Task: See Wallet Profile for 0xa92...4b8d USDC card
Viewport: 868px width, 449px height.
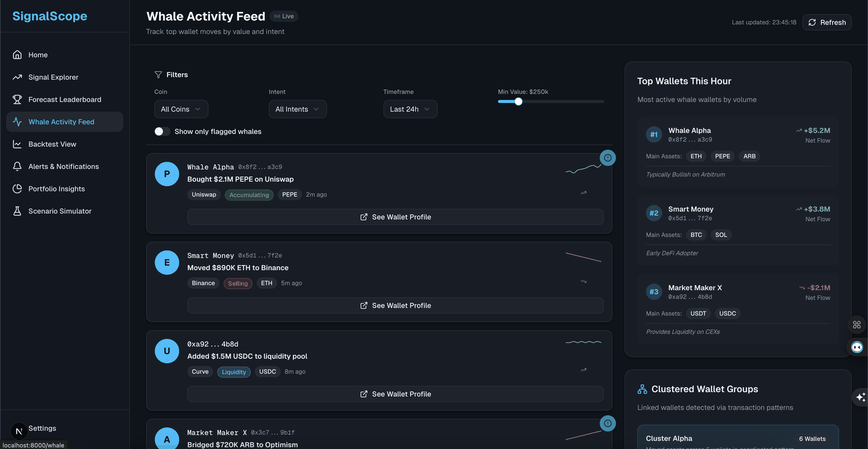Action: click(395, 394)
